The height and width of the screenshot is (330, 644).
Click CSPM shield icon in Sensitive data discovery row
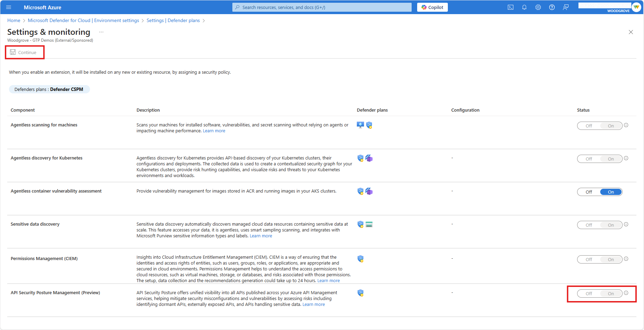[x=360, y=224]
